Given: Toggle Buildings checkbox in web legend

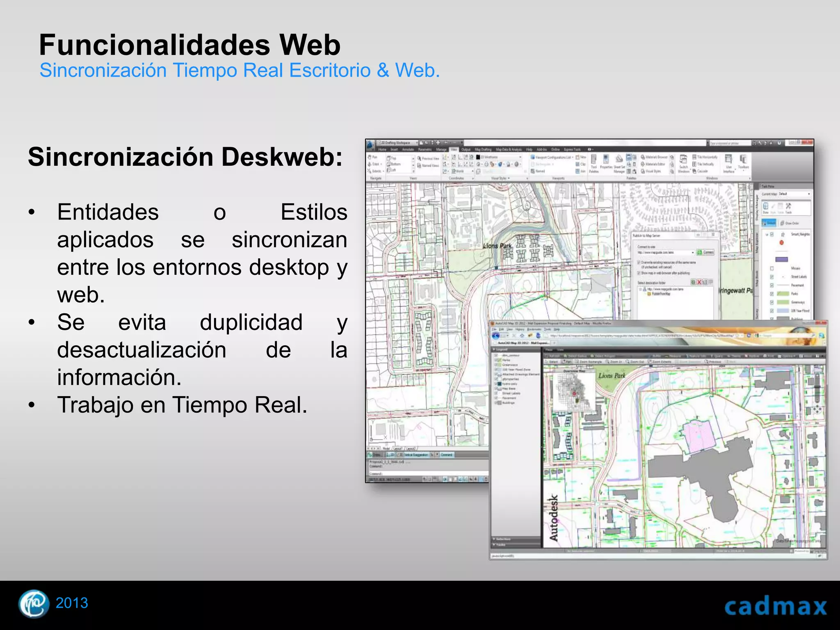Looking at the screenshot, I should pos(496,403).
